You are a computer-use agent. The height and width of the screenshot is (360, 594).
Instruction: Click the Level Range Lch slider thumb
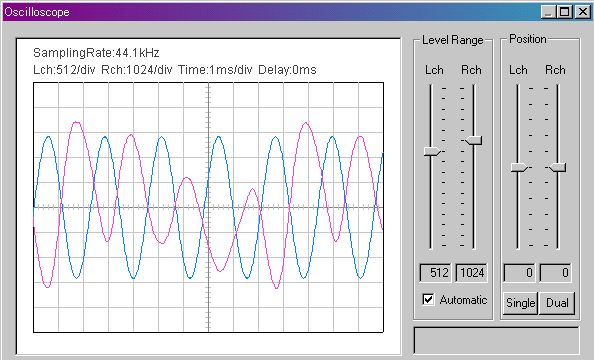(432, 152)
